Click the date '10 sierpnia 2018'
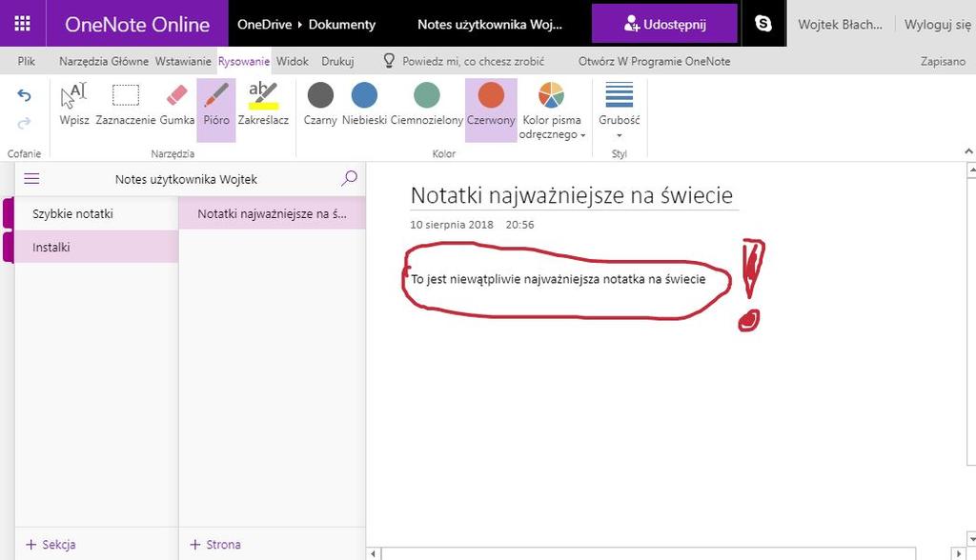This screenshot has width=976, height=560. (x=451, y=225)
